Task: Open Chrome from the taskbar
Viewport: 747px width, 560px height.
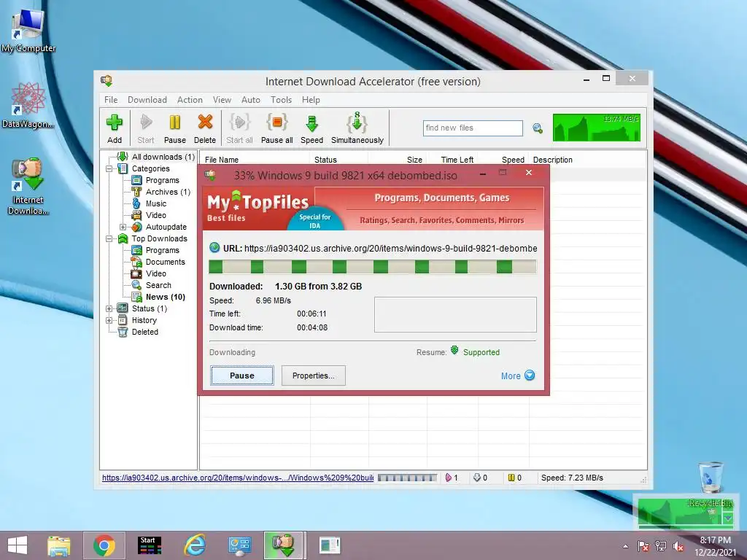Action: (104, 545)
